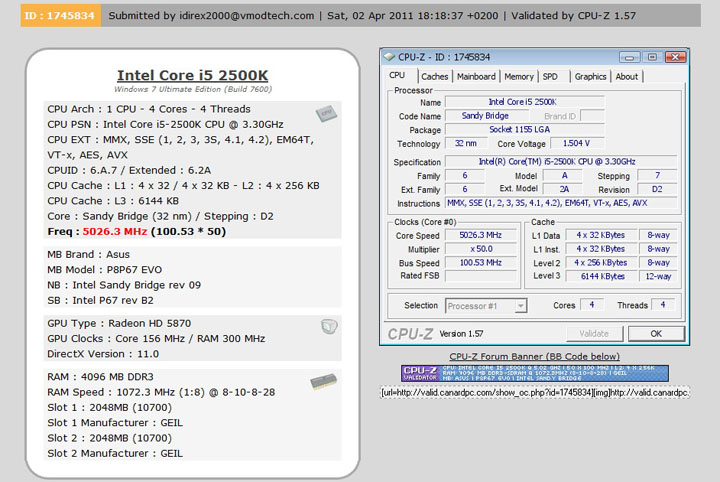Click the Version 1.57 label
720x482 pixels.
(x=461, y=334)
